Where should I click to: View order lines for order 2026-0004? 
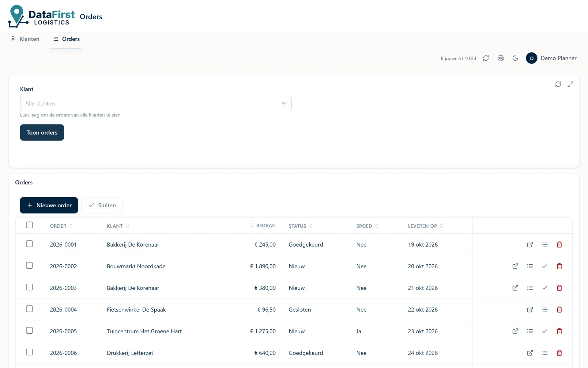(x=545, y=310)
